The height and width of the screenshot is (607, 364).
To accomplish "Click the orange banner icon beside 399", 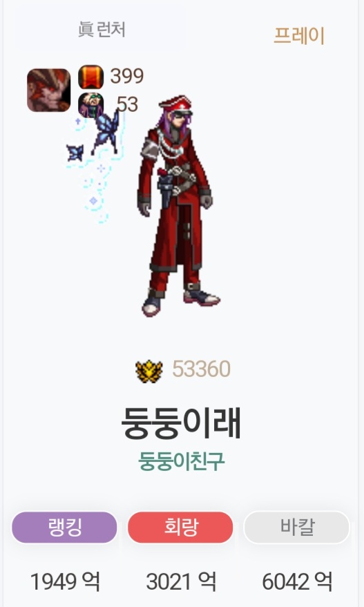I will tap(90, 77).
